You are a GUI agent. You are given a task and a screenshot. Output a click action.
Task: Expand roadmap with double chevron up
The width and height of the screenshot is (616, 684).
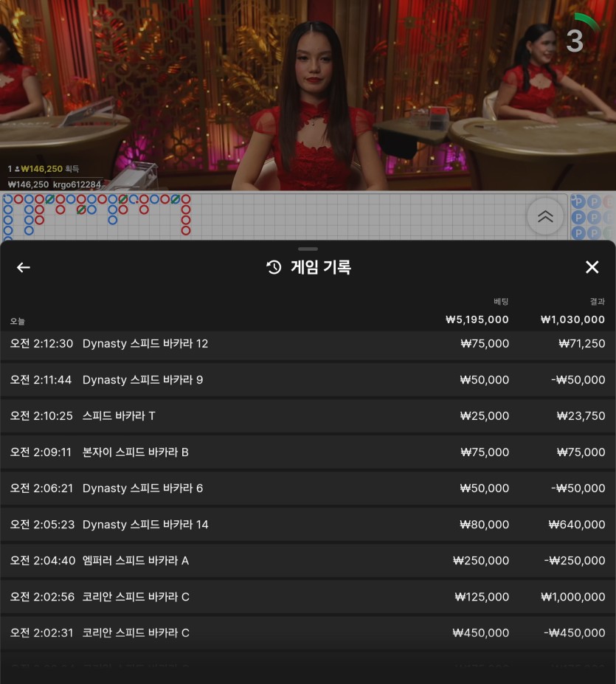(x=545, y=216)
